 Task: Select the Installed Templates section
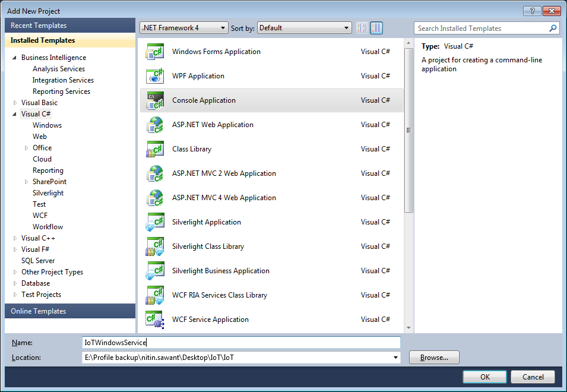click(x=70, y=40)
